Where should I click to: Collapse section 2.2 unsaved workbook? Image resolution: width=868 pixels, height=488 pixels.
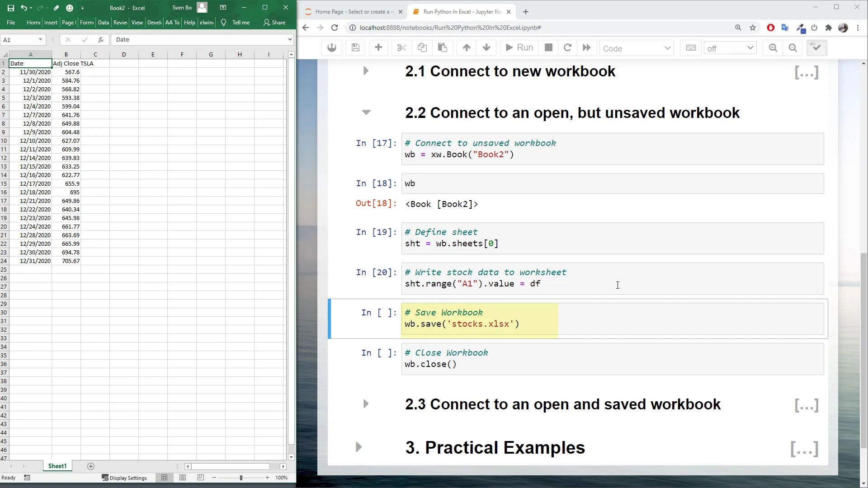[366, 113]
